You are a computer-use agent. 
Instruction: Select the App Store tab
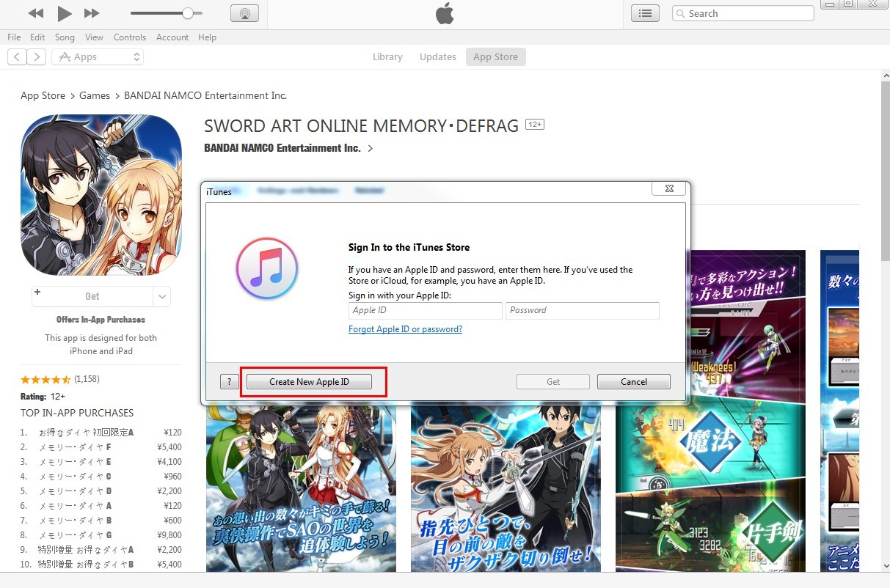pyautogui.click(x=495, y=56)
